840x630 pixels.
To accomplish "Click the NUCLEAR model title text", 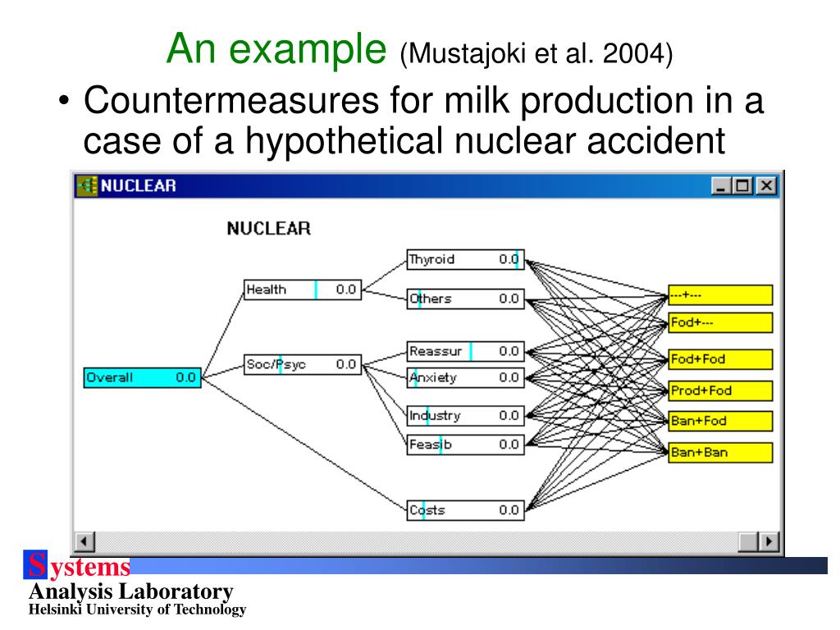I will [268, 229].
